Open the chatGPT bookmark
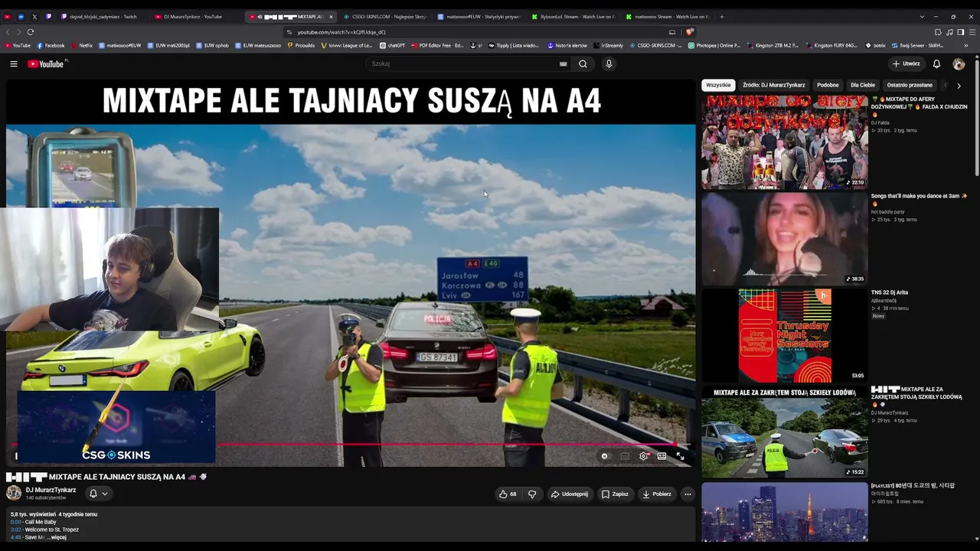This screenshot has width=980, height=551. [392, 46]
